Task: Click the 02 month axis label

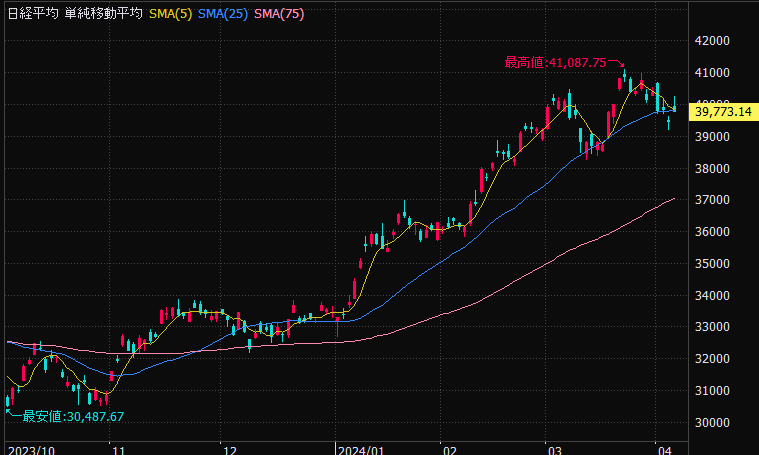Action: 450,450
